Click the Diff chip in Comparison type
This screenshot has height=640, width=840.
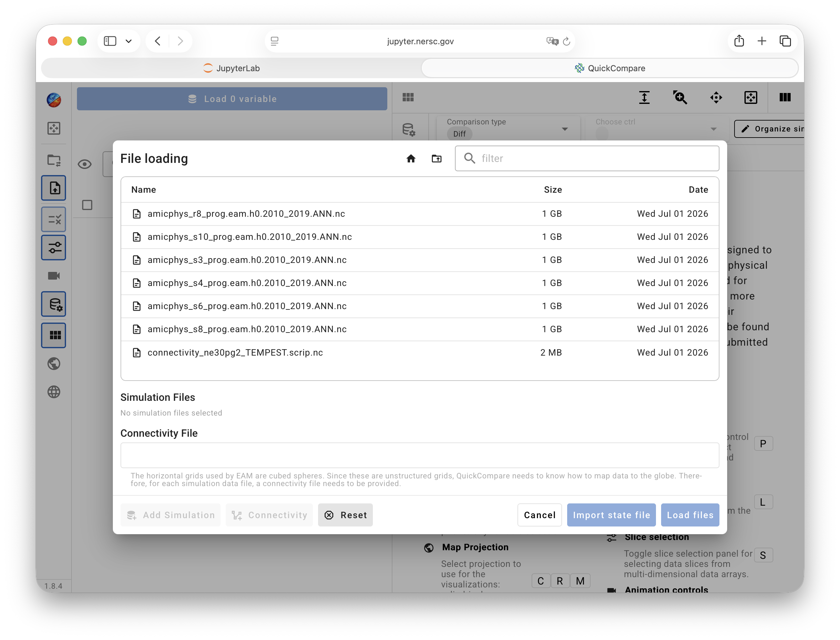click(459, 134)
